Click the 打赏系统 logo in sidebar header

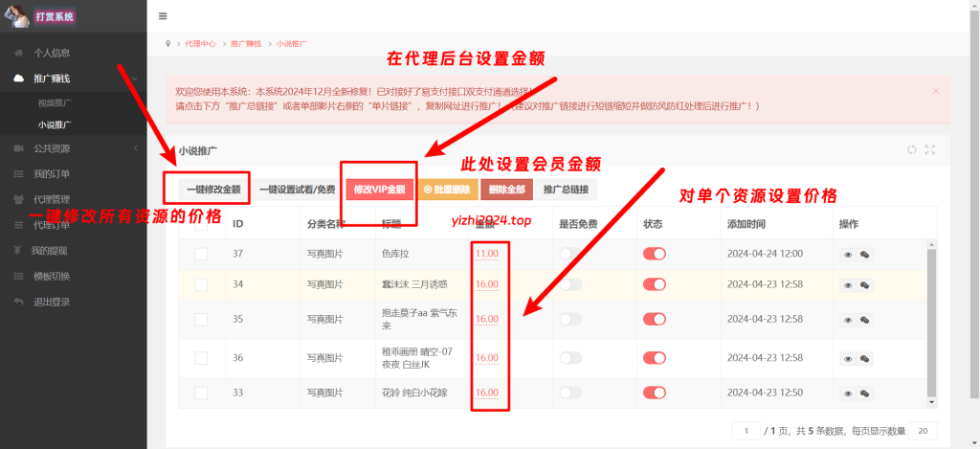click(x=55, y=16)
